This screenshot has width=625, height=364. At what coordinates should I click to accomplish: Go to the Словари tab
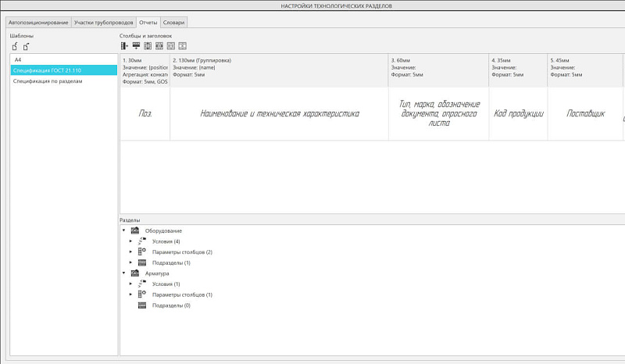[173, 23]
